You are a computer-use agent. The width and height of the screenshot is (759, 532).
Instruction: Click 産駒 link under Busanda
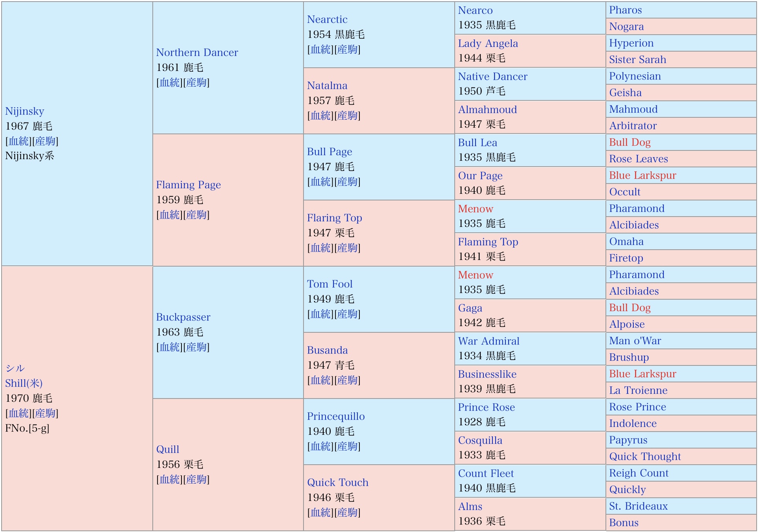(347, 380)
